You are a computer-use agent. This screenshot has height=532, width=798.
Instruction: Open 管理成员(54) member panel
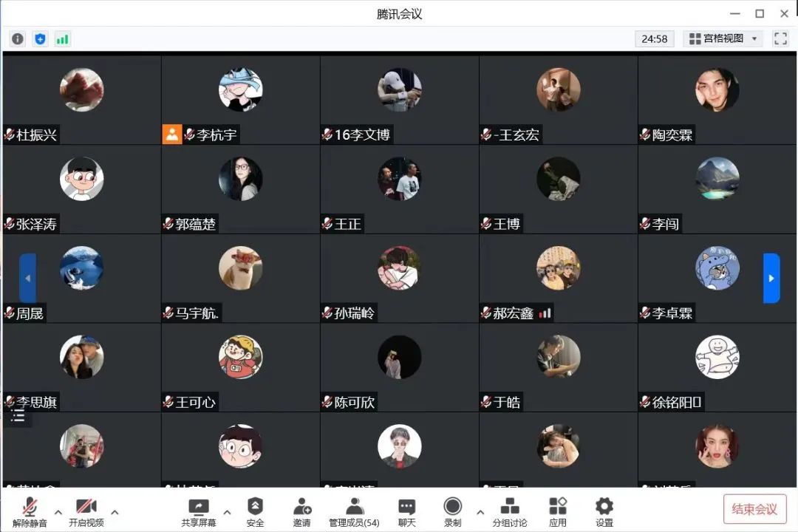[x=354, y=512]
